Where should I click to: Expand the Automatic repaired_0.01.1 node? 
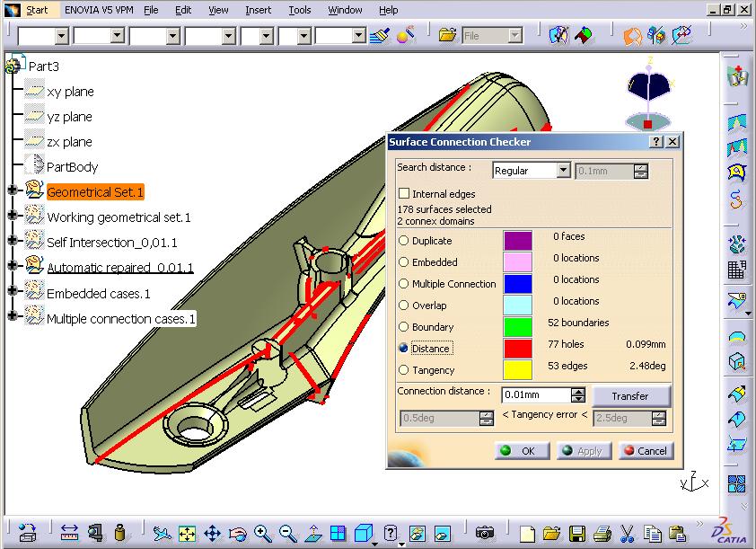point(13,265)
